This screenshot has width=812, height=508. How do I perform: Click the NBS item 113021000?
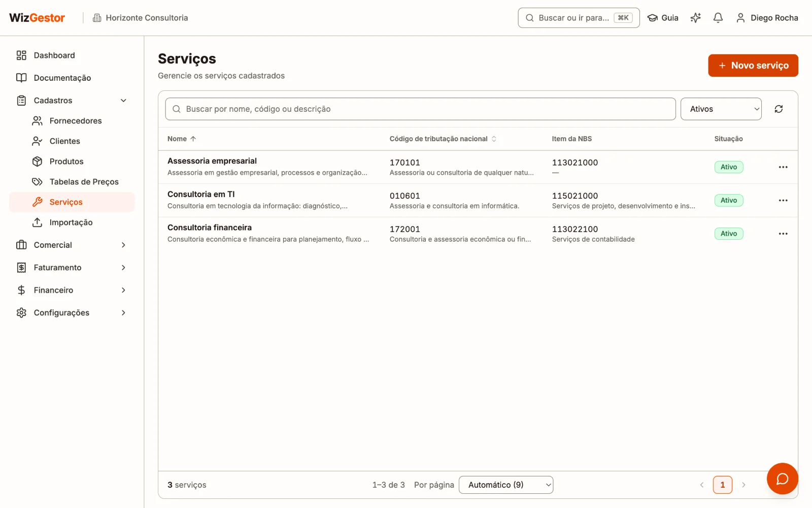coord(575,163)
